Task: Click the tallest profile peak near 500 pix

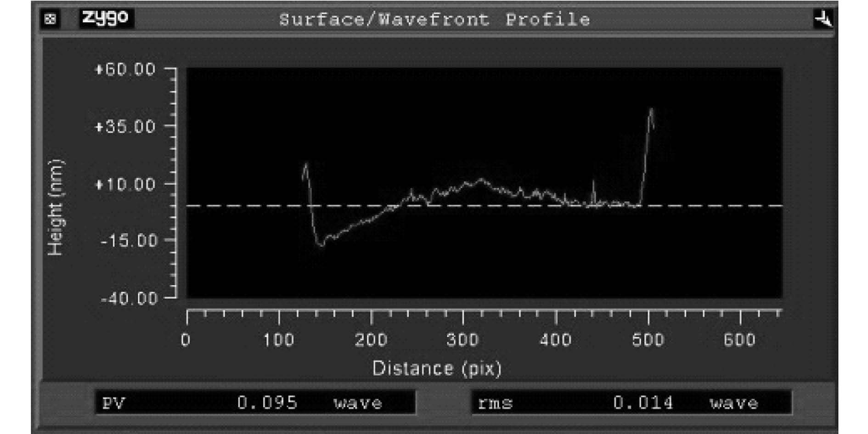Action: [650, 110]
